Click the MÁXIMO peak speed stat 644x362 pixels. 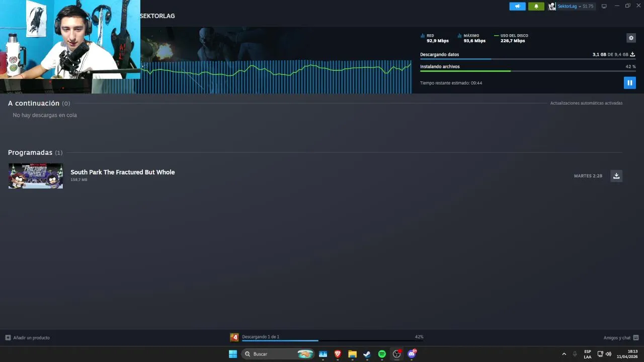click(472, 38)
